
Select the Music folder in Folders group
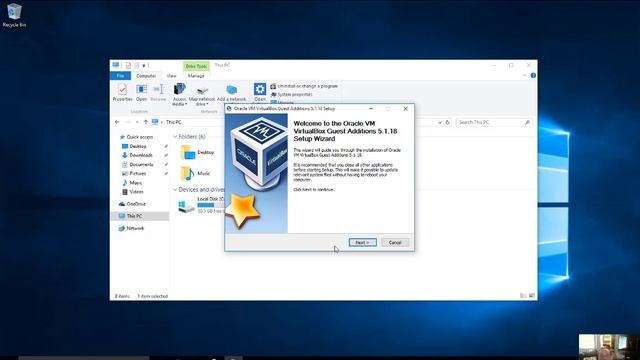tap(196, 173)
